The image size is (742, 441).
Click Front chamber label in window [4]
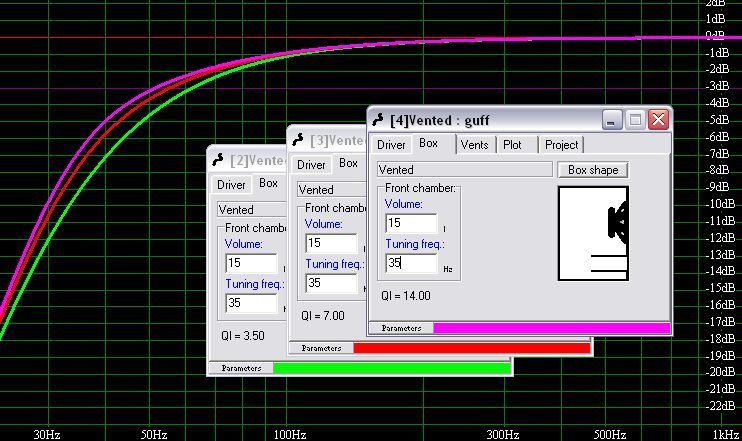(x=420, y=188)
